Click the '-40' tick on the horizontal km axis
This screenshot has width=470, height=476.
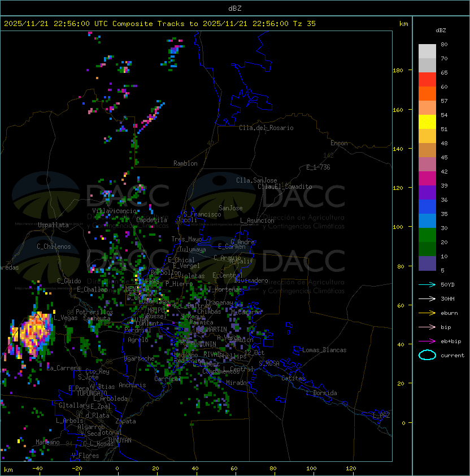coord(37,469)
